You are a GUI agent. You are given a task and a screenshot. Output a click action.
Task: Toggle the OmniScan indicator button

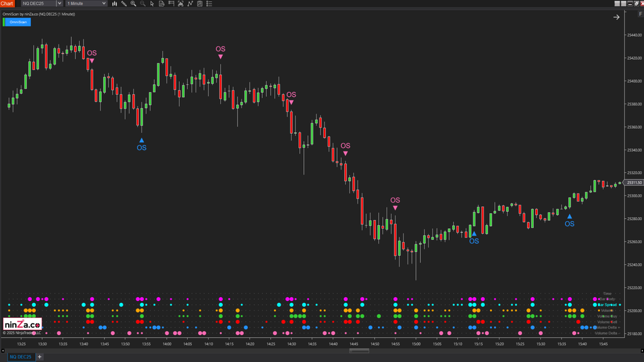[16, 21]
